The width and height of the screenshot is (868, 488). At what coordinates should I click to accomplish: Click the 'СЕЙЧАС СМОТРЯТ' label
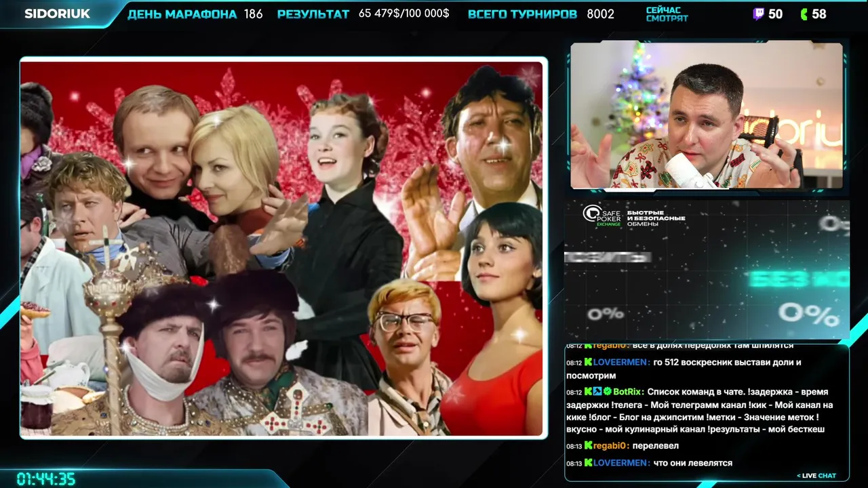tap(667, 14)
